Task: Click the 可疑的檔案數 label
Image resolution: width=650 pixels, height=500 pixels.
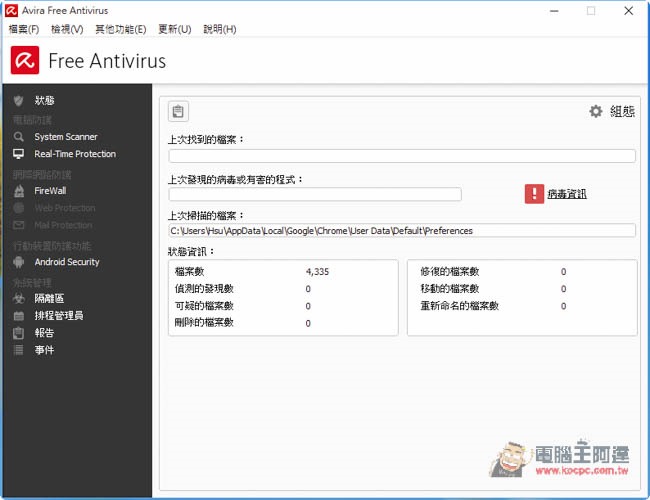Action: coord(204,306)
